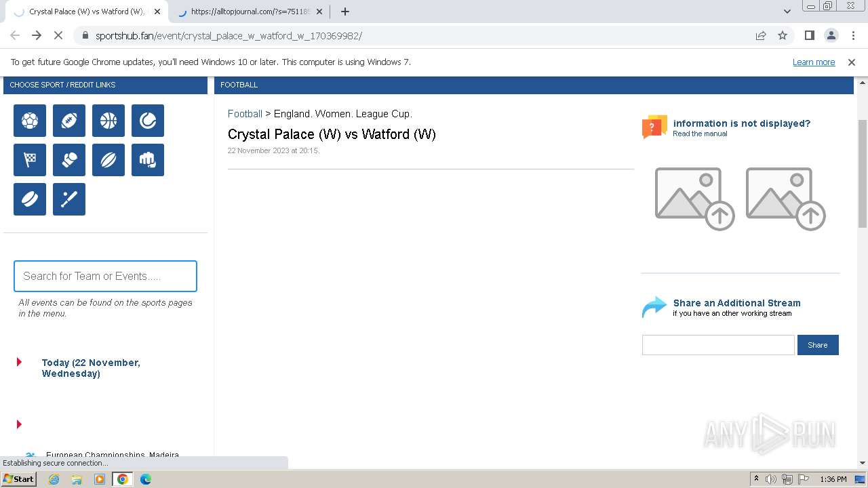868x488 pixels.
Task: Click the taskbar clock showing 1:36 PM
Action: pyautogui.click(x=833, y=479)
